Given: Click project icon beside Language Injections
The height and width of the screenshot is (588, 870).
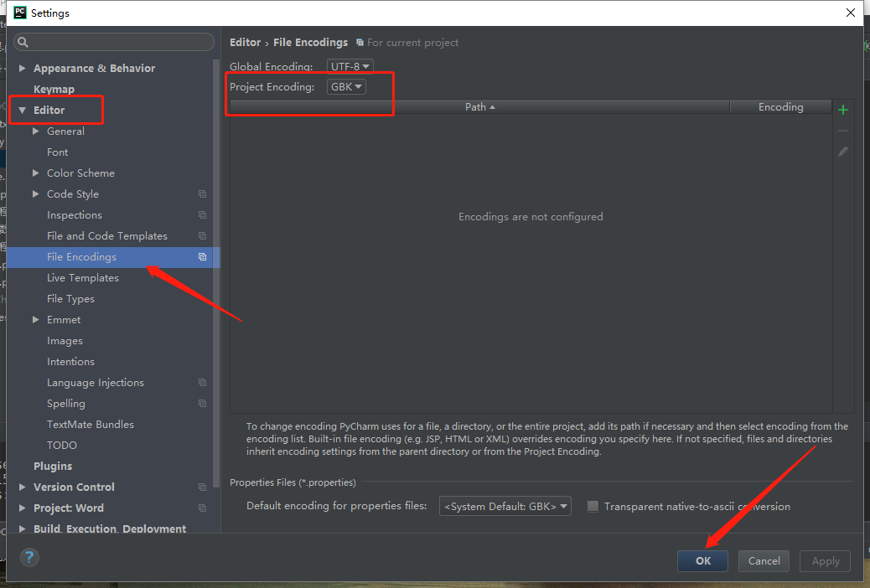Looking at the screenshot, I should pos(203,382).
